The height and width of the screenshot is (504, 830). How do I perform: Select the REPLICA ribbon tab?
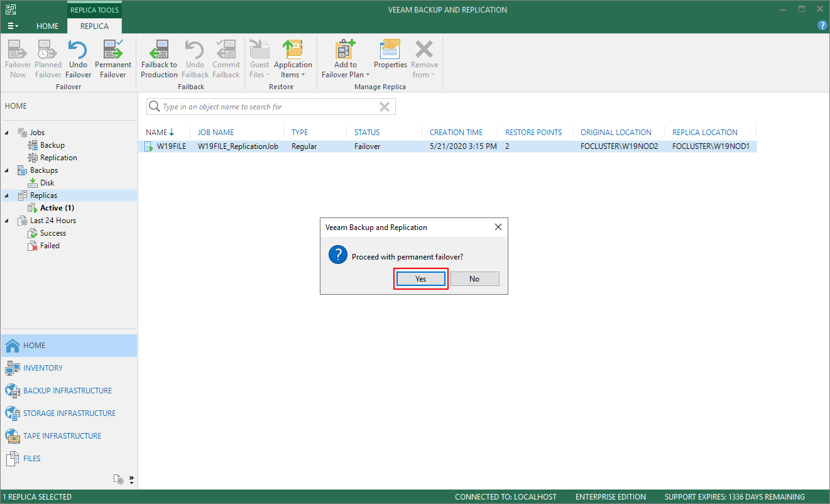[94, 26]
